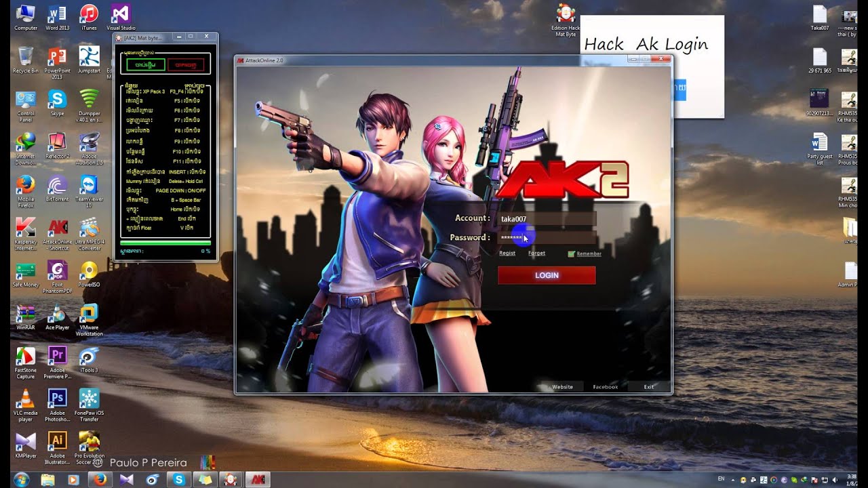Launch Skype from the desktop
The width and height of the screenshot is (868, 488).
tap(57, 103)
